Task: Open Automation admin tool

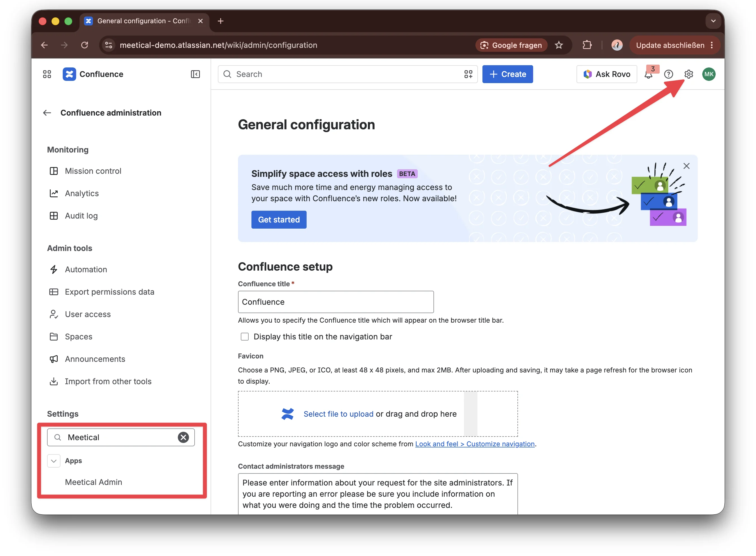Action: point(86,269)
